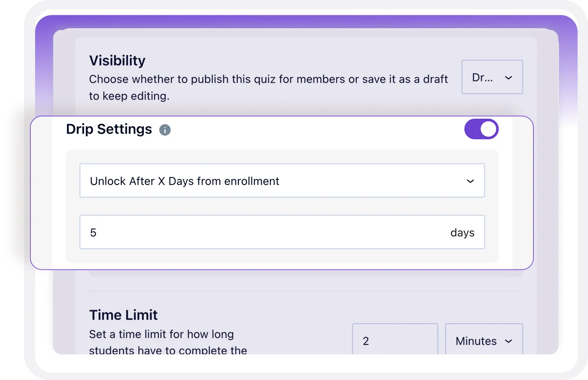Click the "Visibility" section heading
588x380 pixels.
[x=117, y=61]
